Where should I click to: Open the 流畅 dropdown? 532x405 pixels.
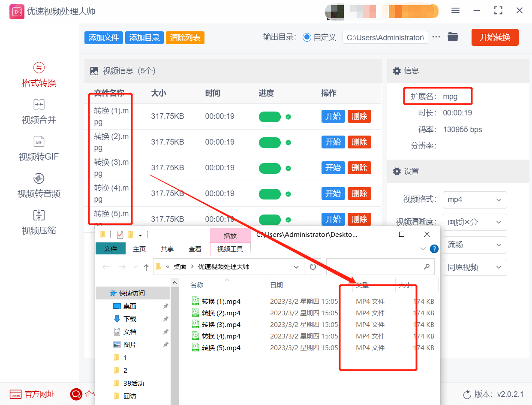(x=475, y=245)
